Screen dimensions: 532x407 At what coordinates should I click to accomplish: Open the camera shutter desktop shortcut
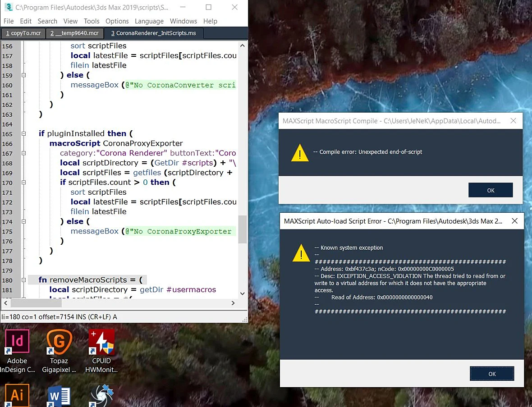(x=101, y=395)
